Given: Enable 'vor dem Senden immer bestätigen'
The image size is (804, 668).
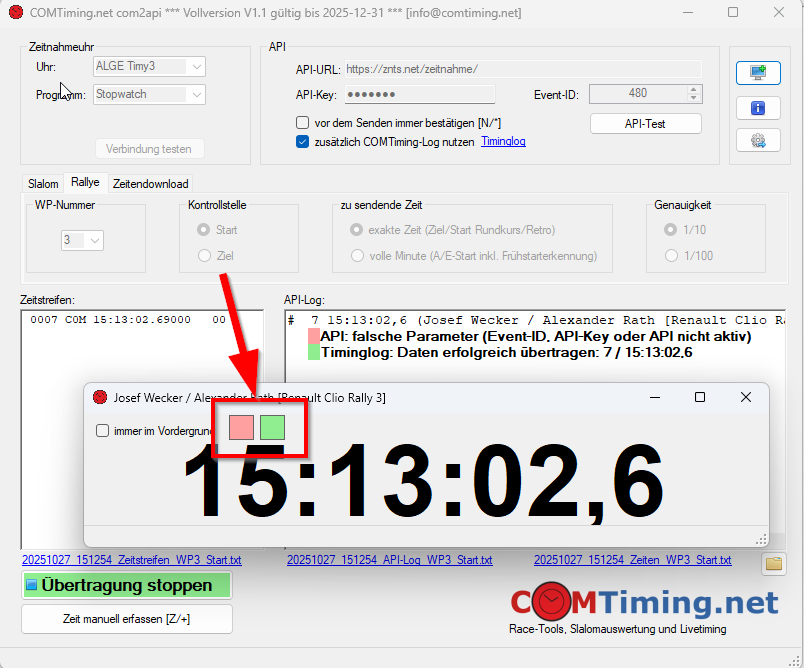Looking at the screenshot, I should click(x=303, y=122).
